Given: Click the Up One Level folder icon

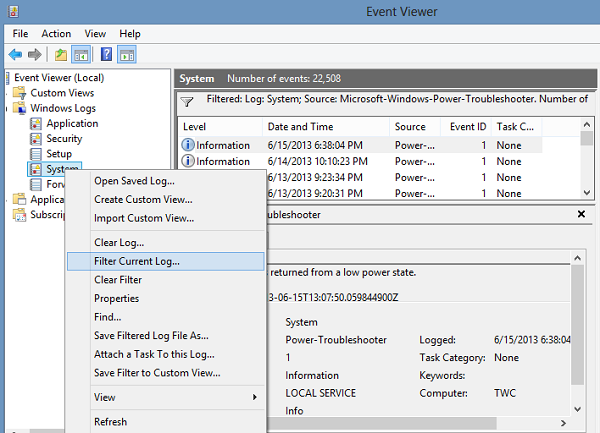Looking at the screenshot, I should [x=62, y=54].
